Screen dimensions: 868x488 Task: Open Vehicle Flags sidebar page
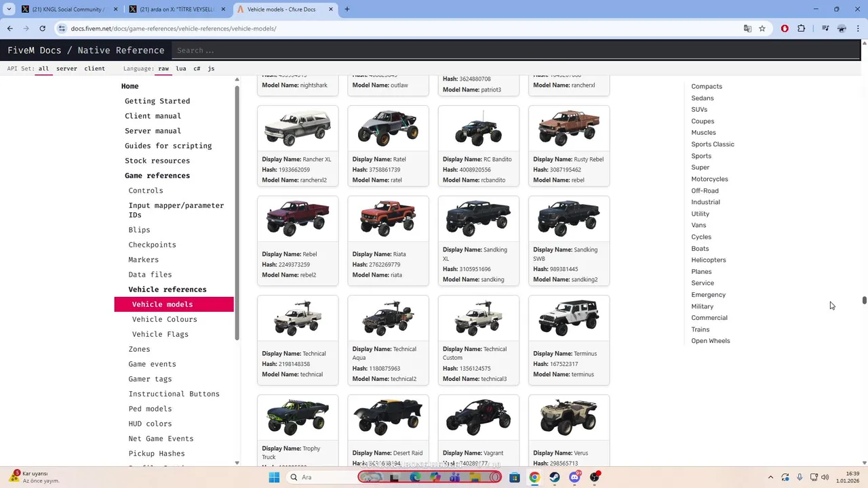coord(160,334)
